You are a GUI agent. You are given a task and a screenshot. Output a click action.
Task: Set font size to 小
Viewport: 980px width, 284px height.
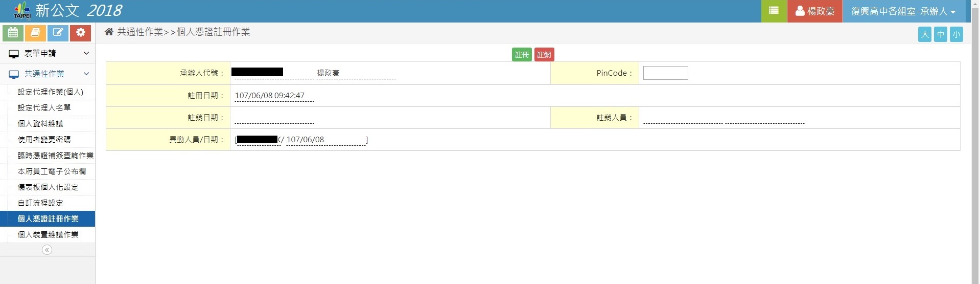point(956,34)
